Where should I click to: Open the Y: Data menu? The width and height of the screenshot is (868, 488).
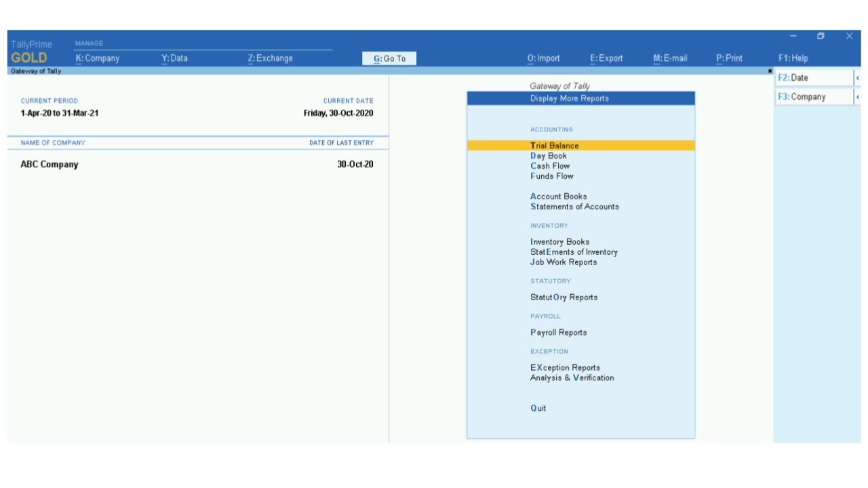pyautogui.click(x=174, y=58)
